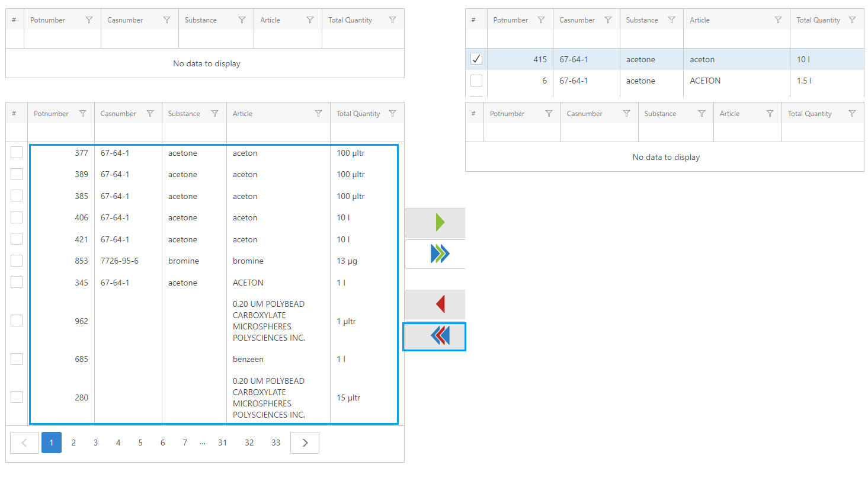Sort main list by Potnumber column header
This screenshot has height=484, width=868.
pyautogui.click(x=51, y=114)
